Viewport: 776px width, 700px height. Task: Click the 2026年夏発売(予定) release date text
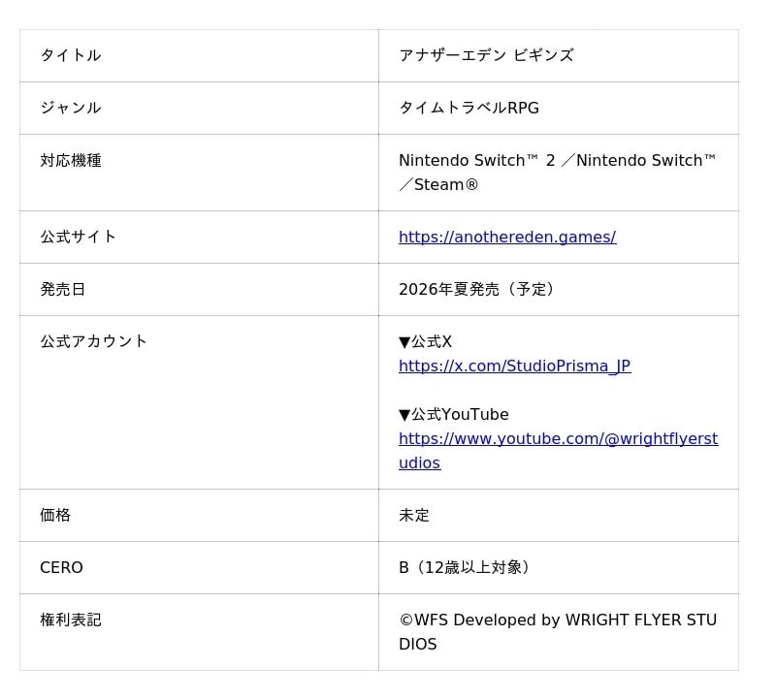pos(476,289)
